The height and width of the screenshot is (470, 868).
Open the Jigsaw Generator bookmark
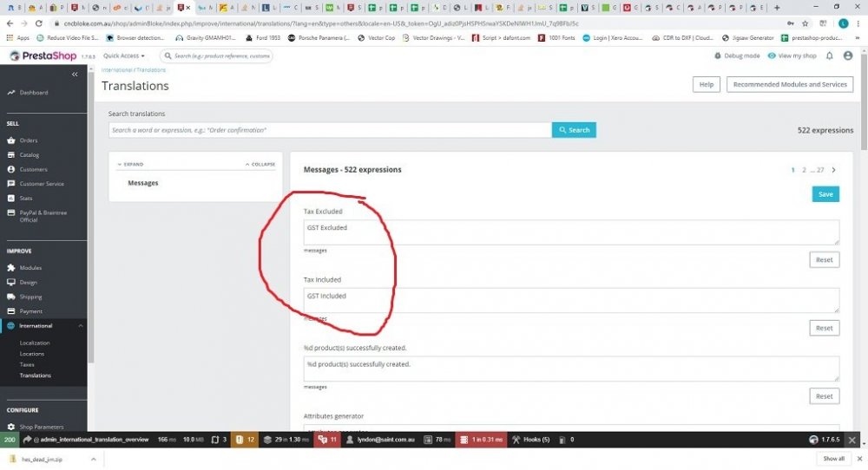748,38
